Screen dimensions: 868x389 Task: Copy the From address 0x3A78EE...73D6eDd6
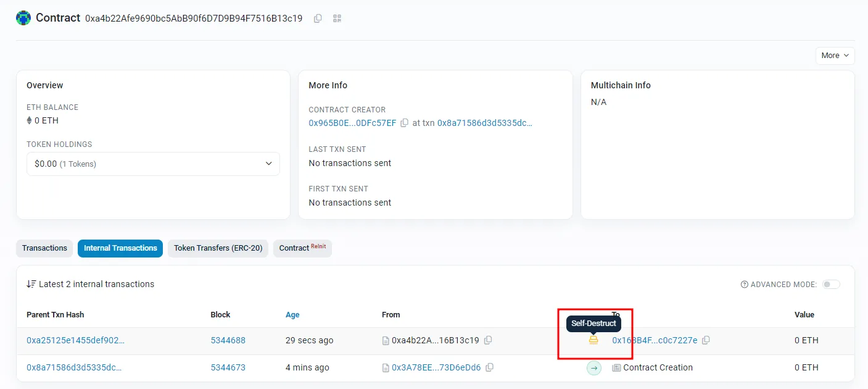click(489, 367)
